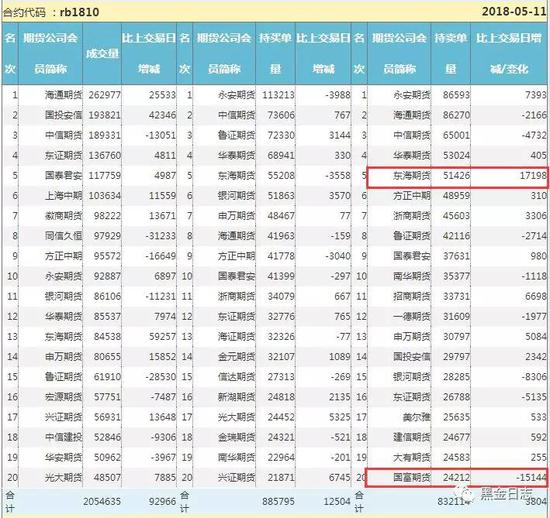Select long position change "-3040"
The height and width of the screenshot is (518, 550).
(337, 256)
